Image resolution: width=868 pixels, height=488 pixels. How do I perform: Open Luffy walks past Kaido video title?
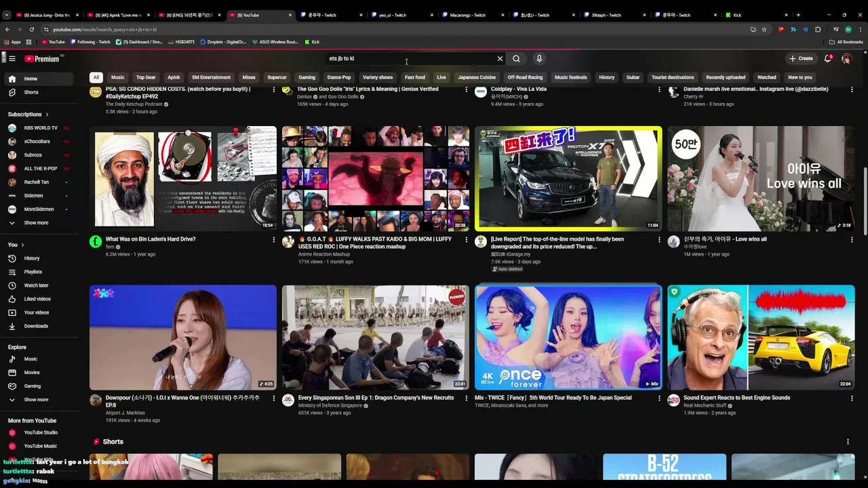[x=375, y=243]
